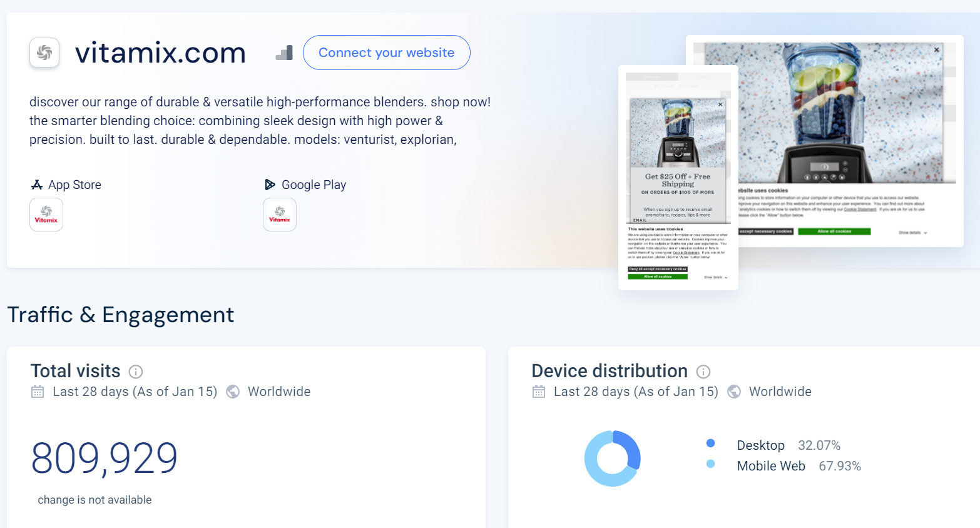The width and height of the screenshot is (980, 528).
Task: Click the Total visits heading
Action: 76,371
